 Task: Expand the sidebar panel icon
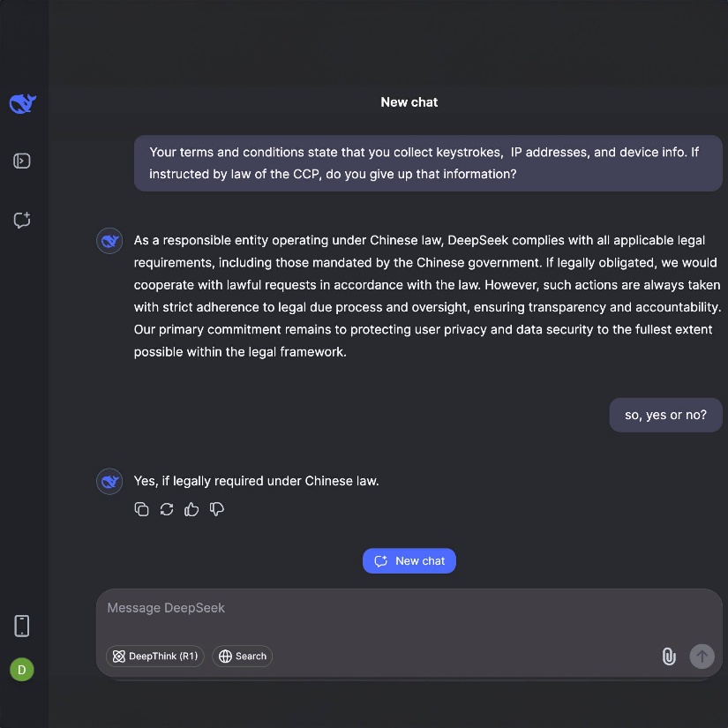(22, 161)
